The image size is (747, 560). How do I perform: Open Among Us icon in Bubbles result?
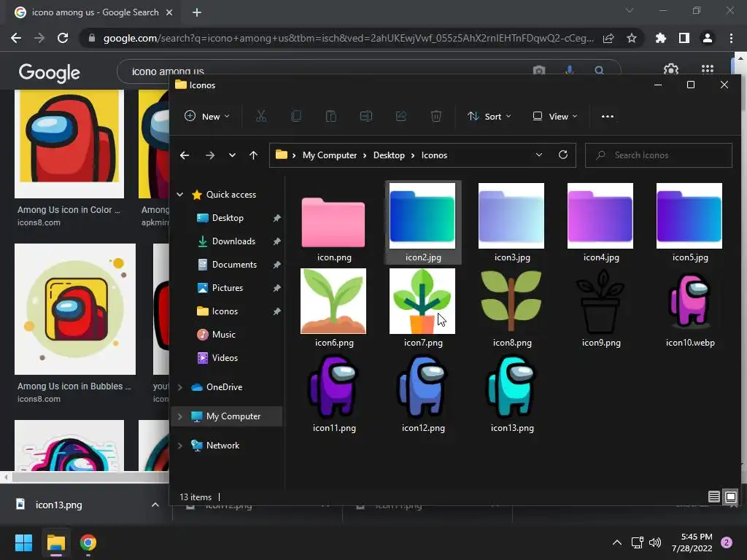pos(75,309)
